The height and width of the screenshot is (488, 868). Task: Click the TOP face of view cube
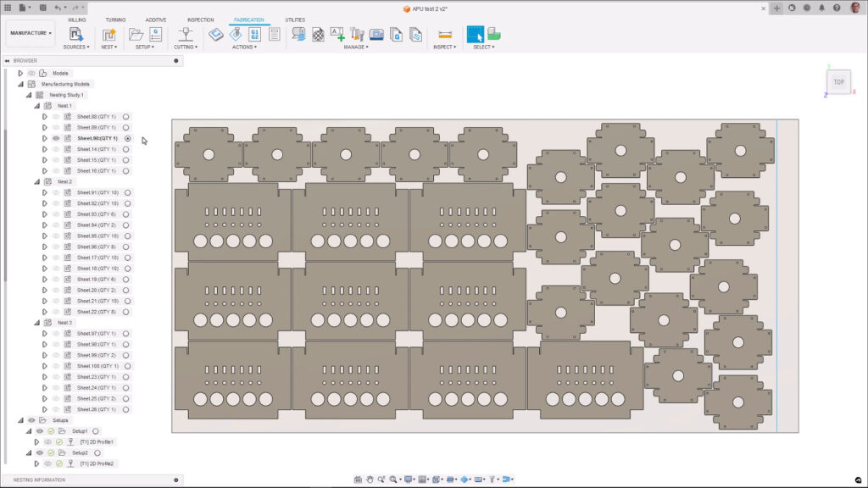(838, 82)
